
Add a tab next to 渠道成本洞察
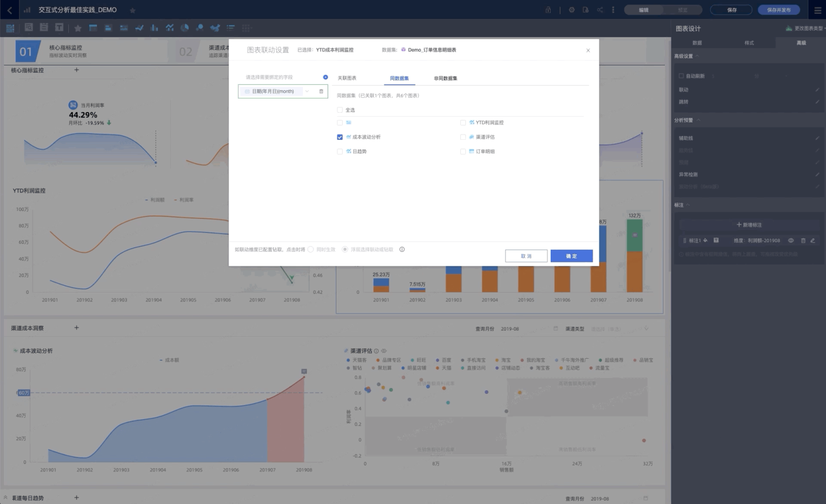[x=77, y=327]
